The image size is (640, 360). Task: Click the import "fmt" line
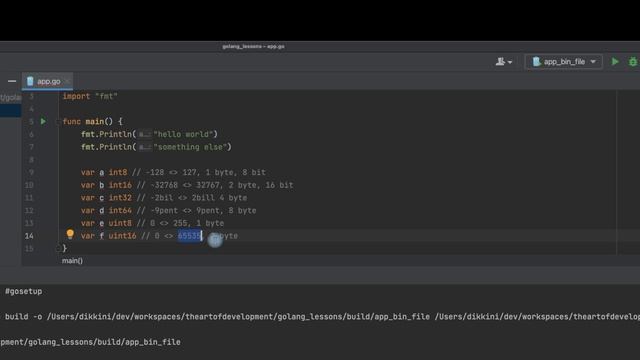90,96
